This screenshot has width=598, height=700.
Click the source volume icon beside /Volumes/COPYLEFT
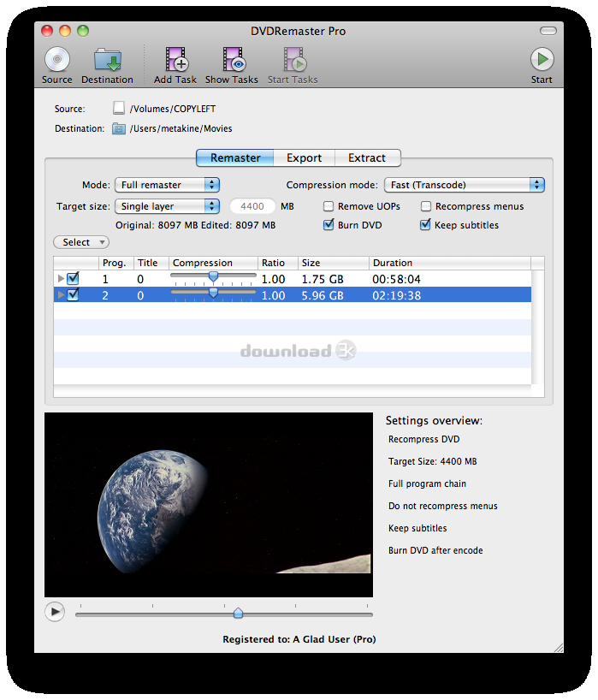pos(119,109)
